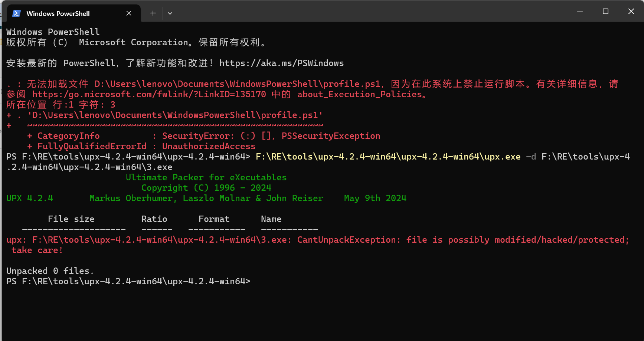Click the maximize icon in the title bar
Viewport: 644px width, 341px height.
tap(605, 11)
